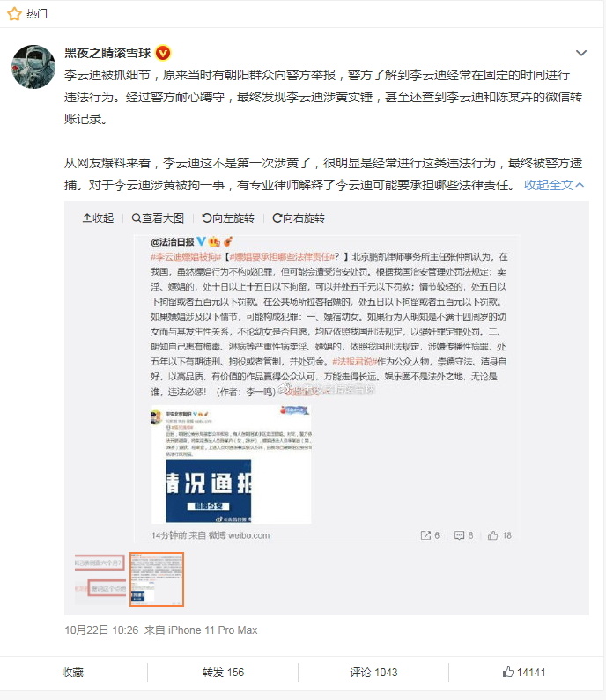Select the highlighted second thumbnail

pos(157,579)
